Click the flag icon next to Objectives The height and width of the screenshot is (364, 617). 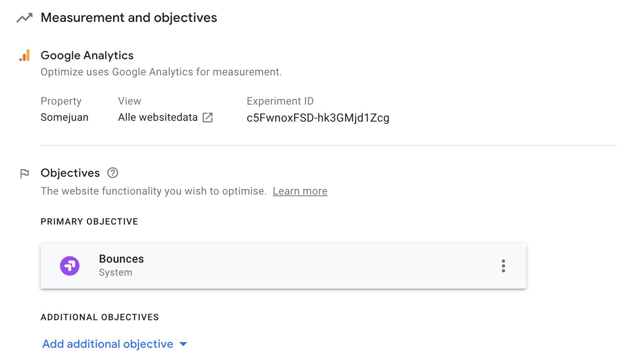24,173
